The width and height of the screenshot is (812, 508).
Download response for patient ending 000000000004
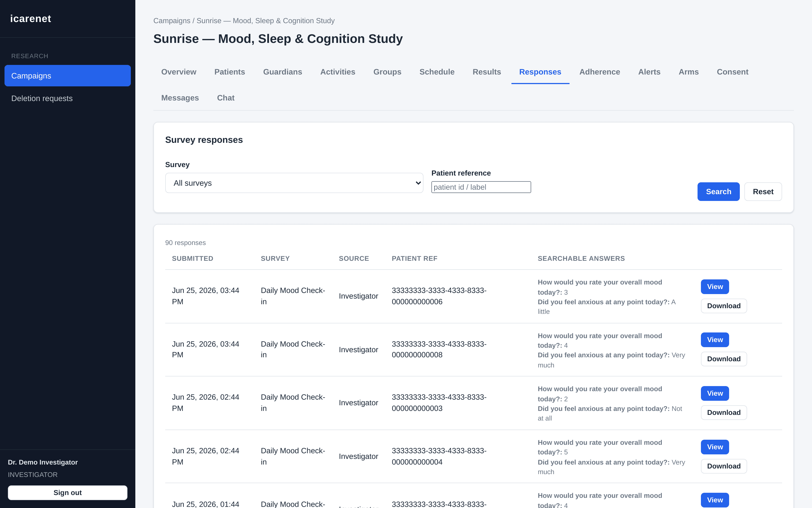(724, 466)
